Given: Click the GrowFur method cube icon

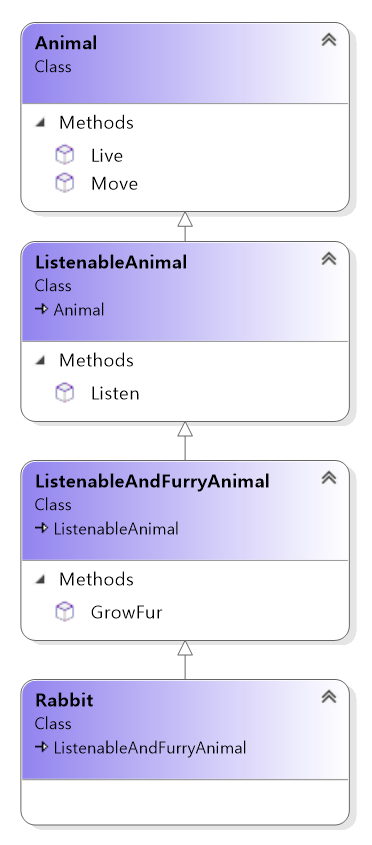Looking at the screenshot, I should pyautogui.click(x=65, y=612).
